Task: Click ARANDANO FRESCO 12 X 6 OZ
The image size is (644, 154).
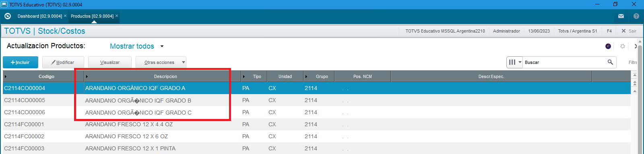Action: (126, 136)
